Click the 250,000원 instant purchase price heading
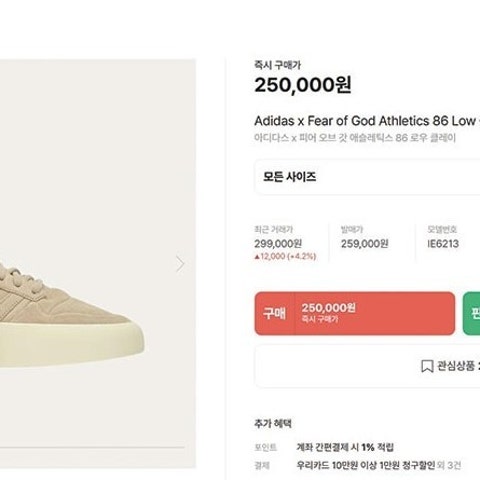 pos(303,85)
